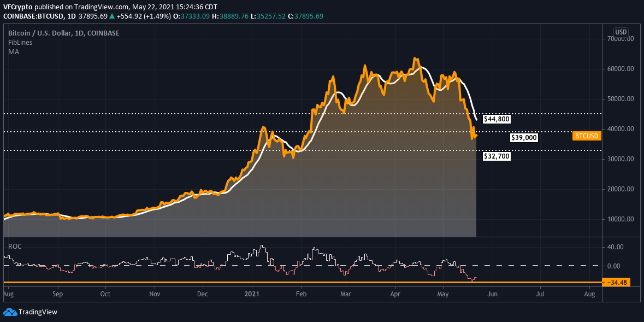The height and width of the screenshot is (322, 644).
Task: Select the 2021 marker on the time axis
Action: (x=252, y=294)
